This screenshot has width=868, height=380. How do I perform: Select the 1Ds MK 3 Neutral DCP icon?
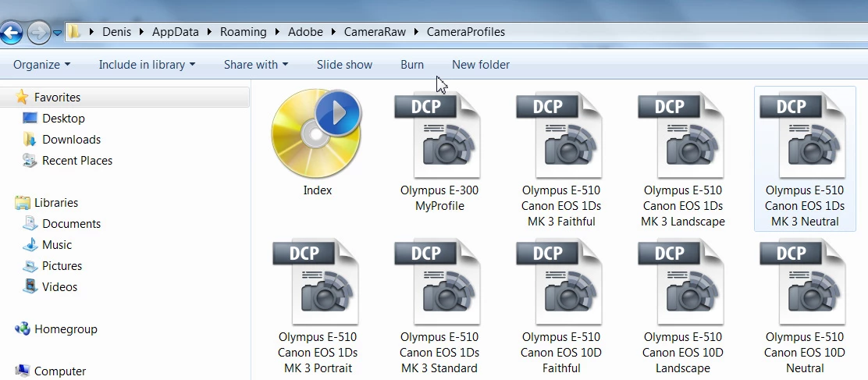pyautogui.click(x=802, y=136)
